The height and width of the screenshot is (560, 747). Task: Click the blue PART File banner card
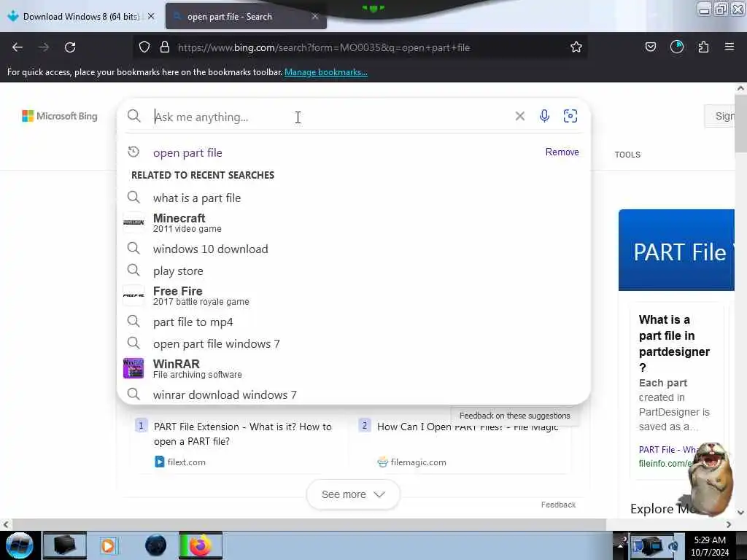click(676, 250)
